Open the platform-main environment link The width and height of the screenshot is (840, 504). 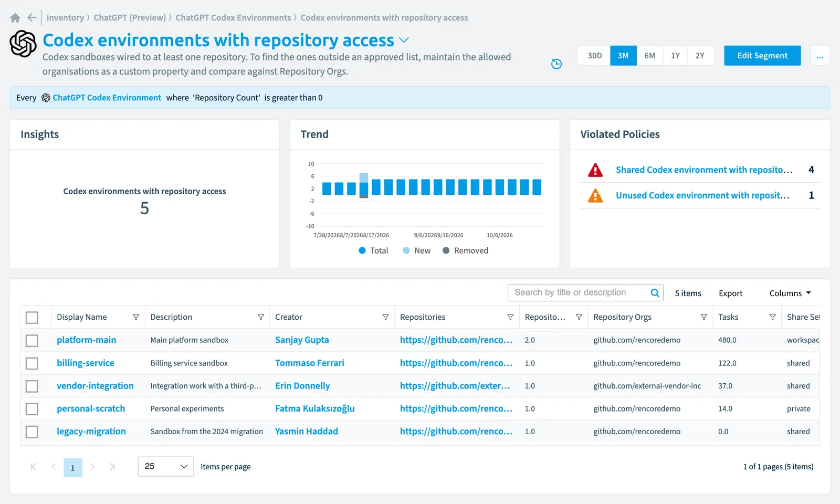pos(87,340)
